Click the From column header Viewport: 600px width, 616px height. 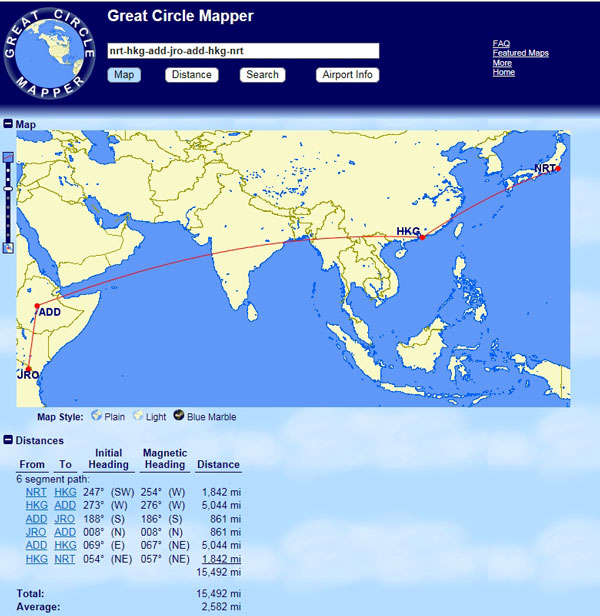[x=32, y=464]
